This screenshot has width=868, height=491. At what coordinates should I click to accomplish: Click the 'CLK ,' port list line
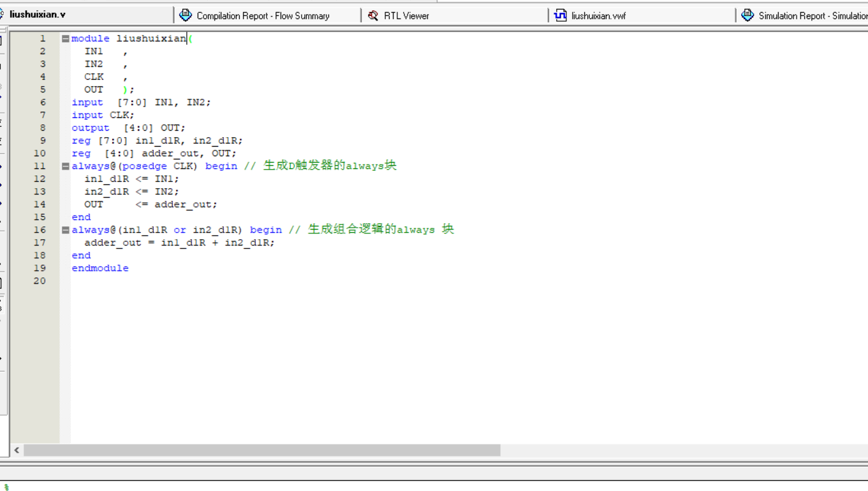click(x=106, y=77)
